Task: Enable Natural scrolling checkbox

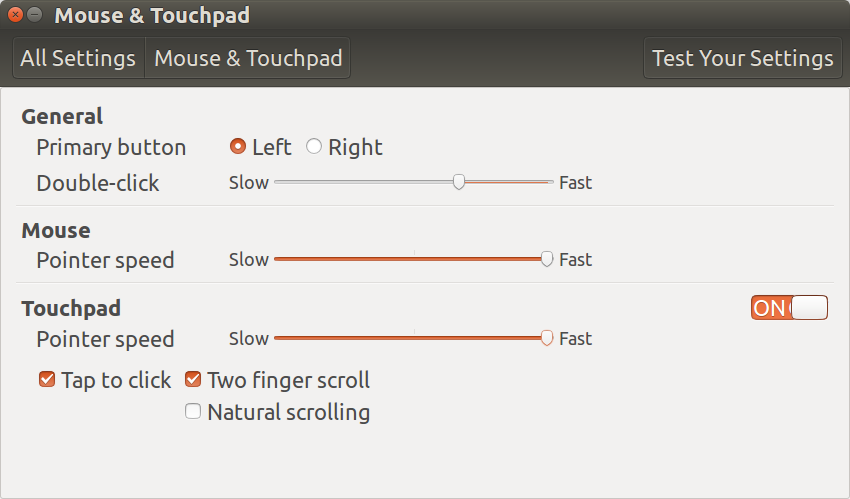Action: point(193,411)
